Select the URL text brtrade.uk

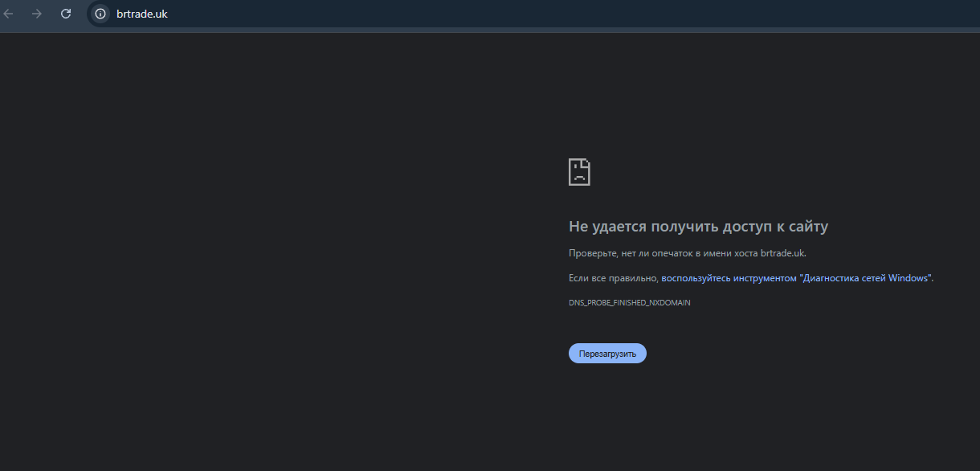tap(143, 14)
